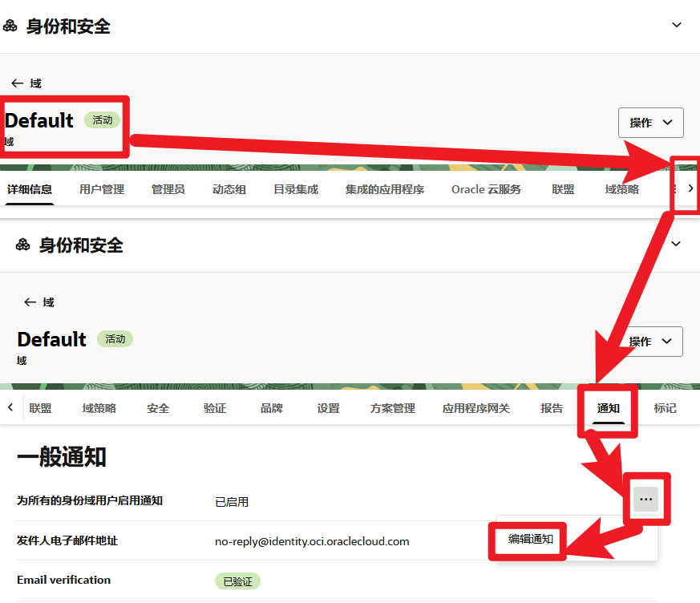Show more tabs with the right chevron

tap(690, 188)
